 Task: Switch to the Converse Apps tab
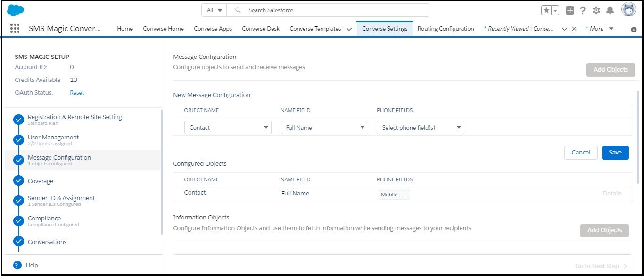click(213, 29)
